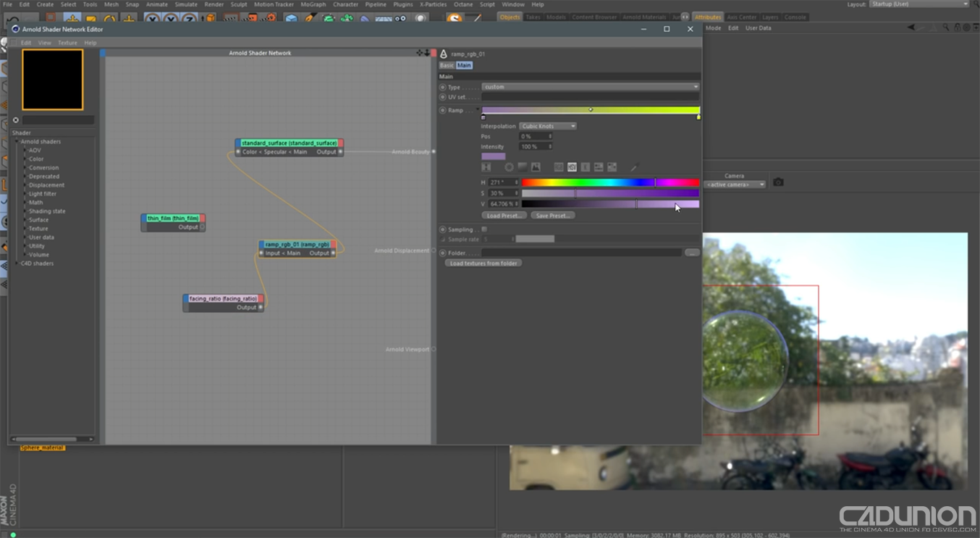Click the Load textures from folder button
980x538 pixels.
click(483, 263)
